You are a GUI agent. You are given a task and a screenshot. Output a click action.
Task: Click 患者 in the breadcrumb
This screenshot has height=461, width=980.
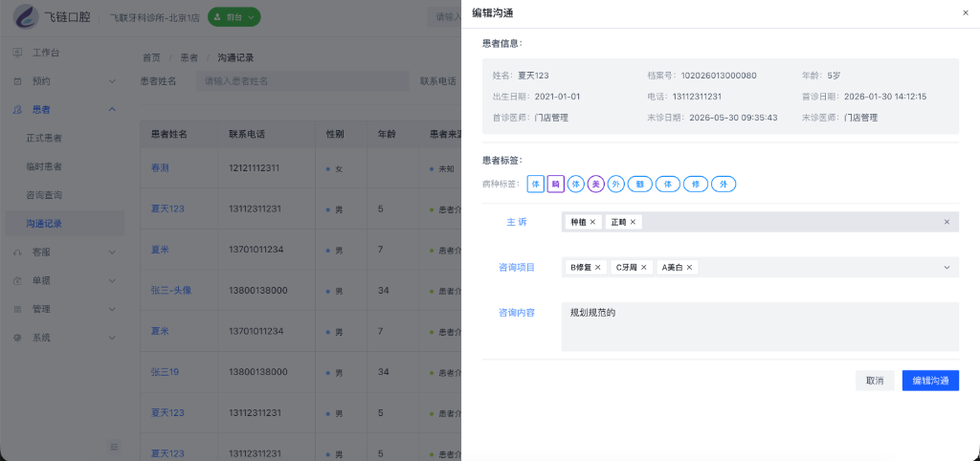tap(189, 57)
